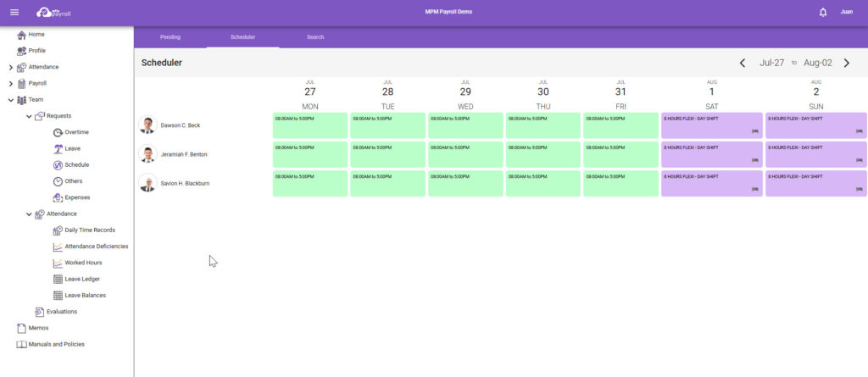
Task: Open Dawson Beck's Saturday flexi shift
Action: pos(712,125)
